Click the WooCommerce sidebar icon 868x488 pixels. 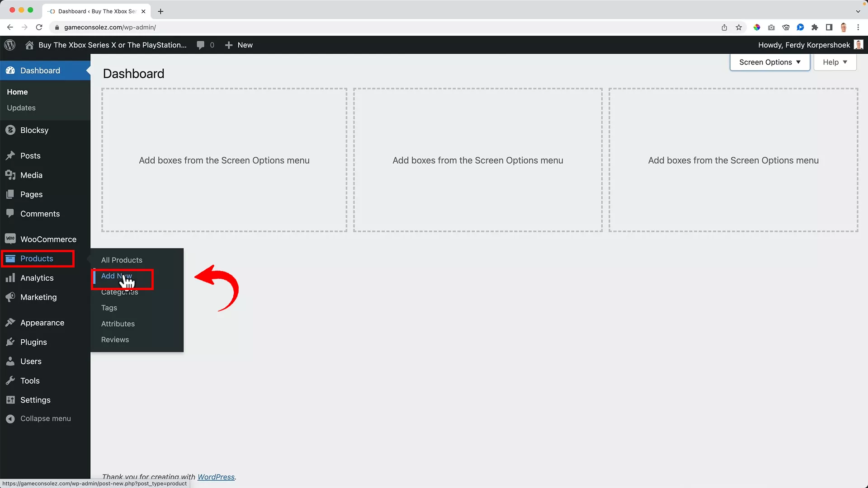click(x=10, y=239)
